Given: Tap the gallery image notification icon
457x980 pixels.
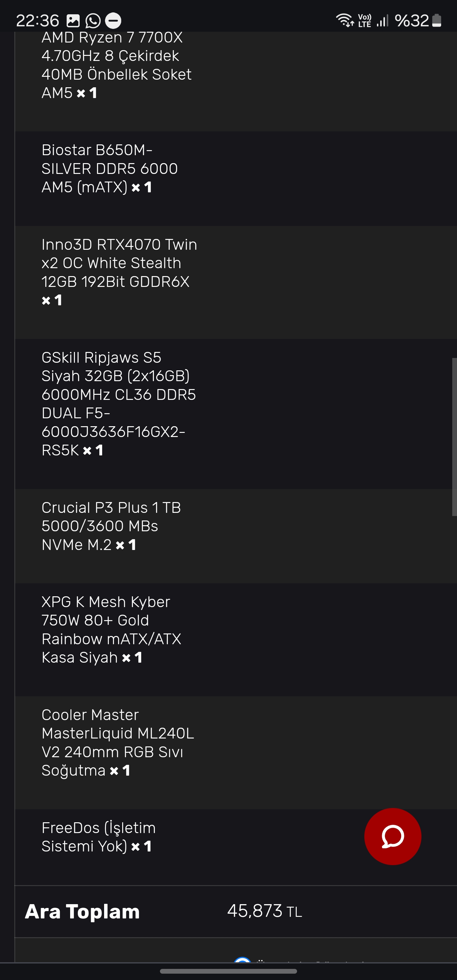Looking at the screenshot, I should tap(73, 21).
